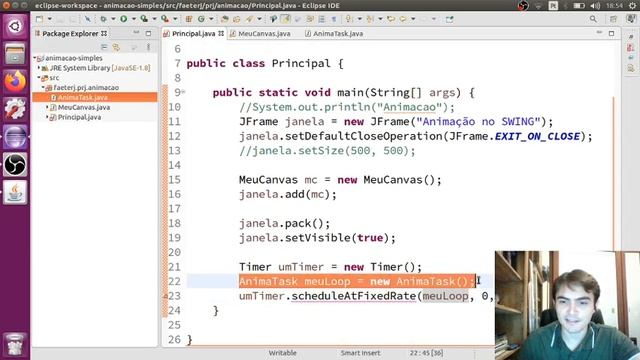Toggle Link with Editor in Package Explorer
The height and width of the screenshot is (360, 640).
click(x=116, y=47)
